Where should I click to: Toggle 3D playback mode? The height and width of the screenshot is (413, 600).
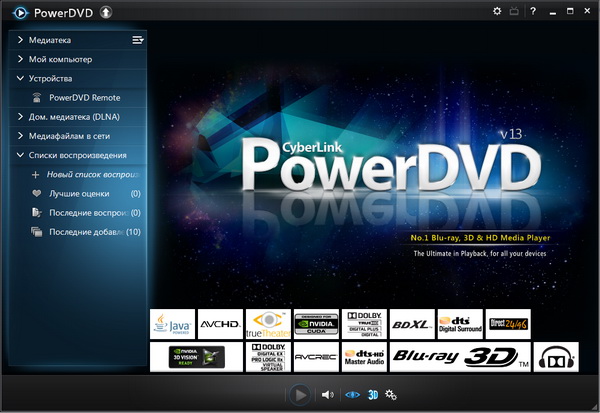tap(372, 395)
